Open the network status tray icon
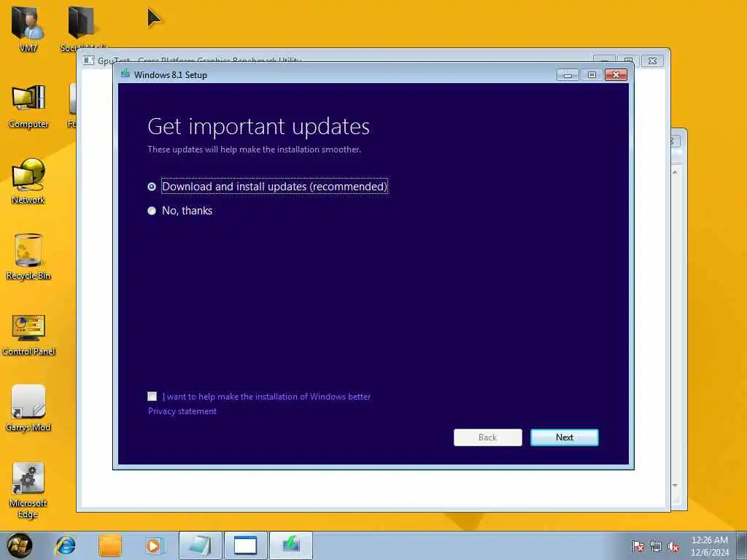The height and width of the screenshot is (560, 747). [656, 546]
